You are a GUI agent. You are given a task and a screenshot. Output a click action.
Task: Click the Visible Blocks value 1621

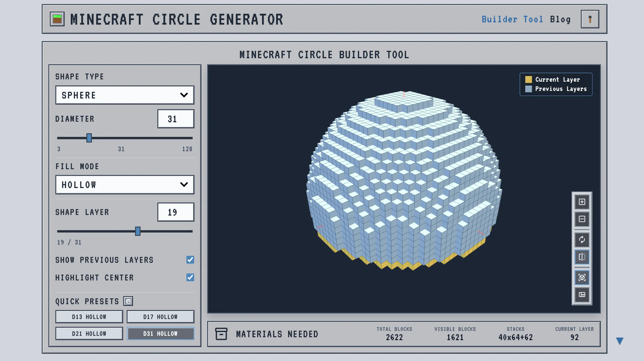pos(455,338)
